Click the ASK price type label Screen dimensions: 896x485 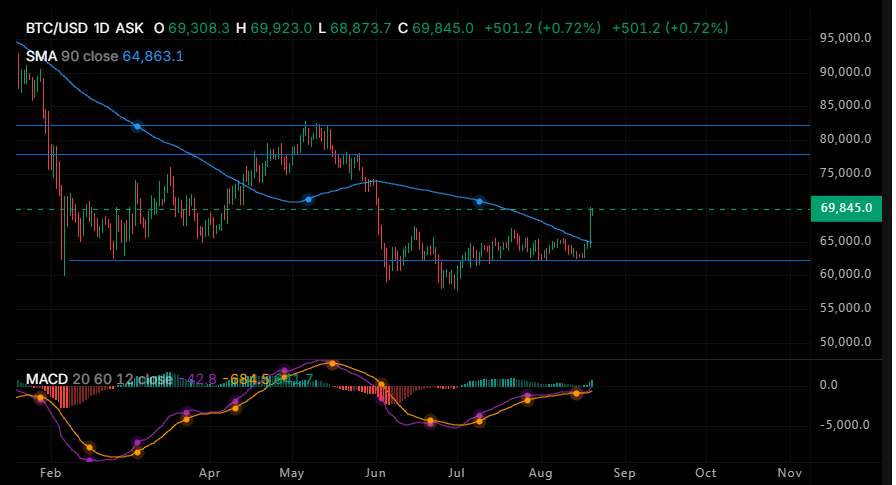coord(129,28)
